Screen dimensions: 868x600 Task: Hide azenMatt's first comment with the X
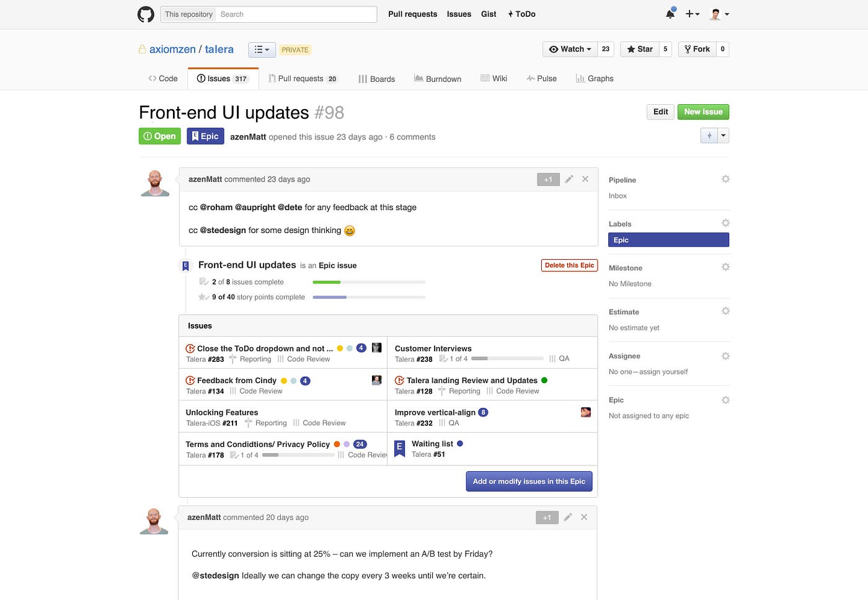(585, 179)
